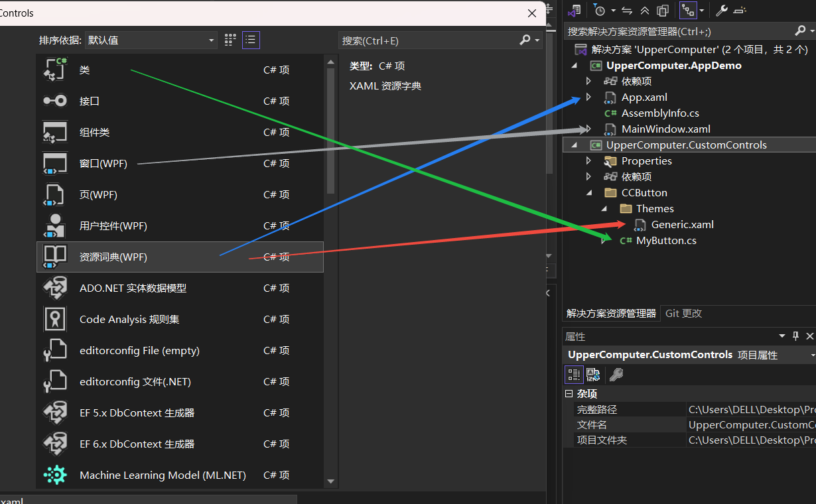Expand App.xaml node
The height and width of the screenshot is (504, 816).
point(588,97)
